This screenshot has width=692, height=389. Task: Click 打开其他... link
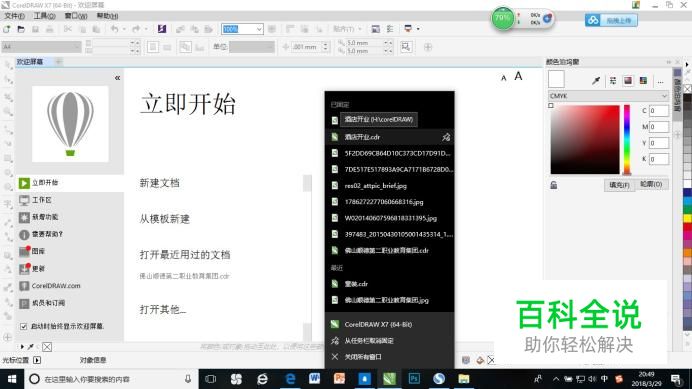click(x=163, y=309)
